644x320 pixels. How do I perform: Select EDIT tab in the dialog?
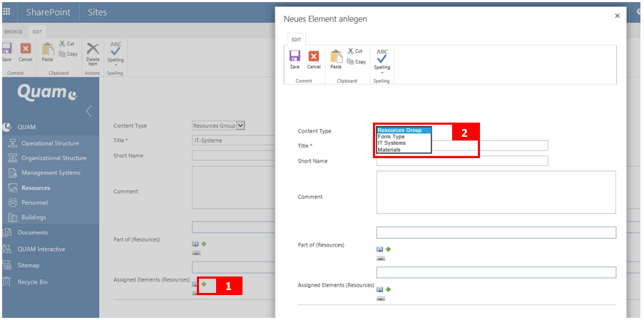[x=295, y=39]
